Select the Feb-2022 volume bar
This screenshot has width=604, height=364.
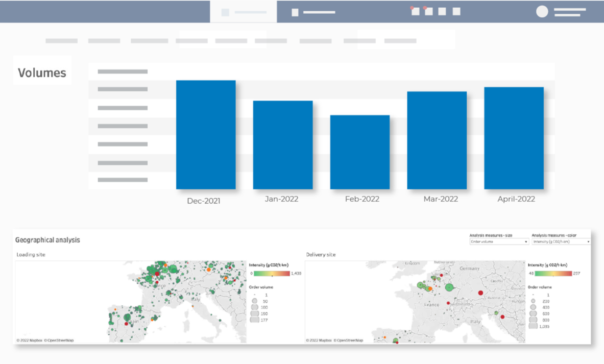tap(360, 152)
